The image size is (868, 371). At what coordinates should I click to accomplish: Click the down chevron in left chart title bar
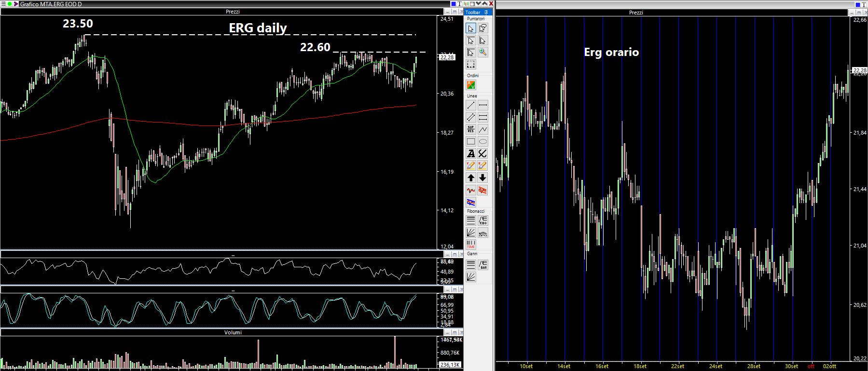click(x=479, y=3)
